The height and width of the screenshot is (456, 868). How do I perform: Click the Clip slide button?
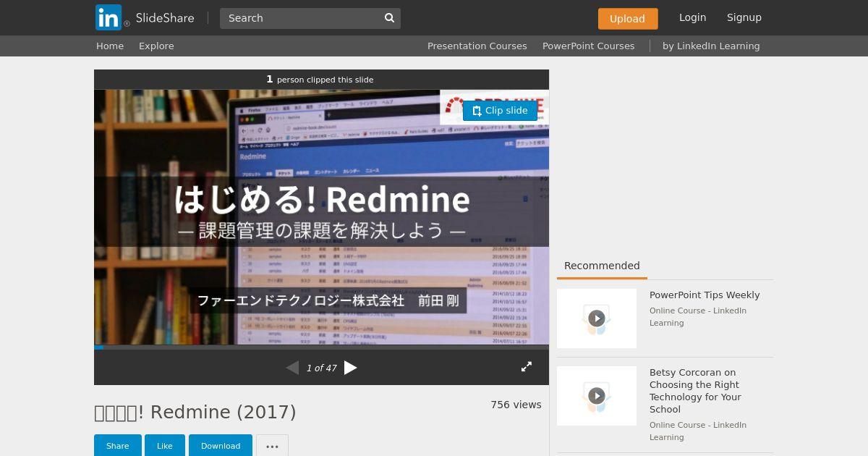click(500, 111)
